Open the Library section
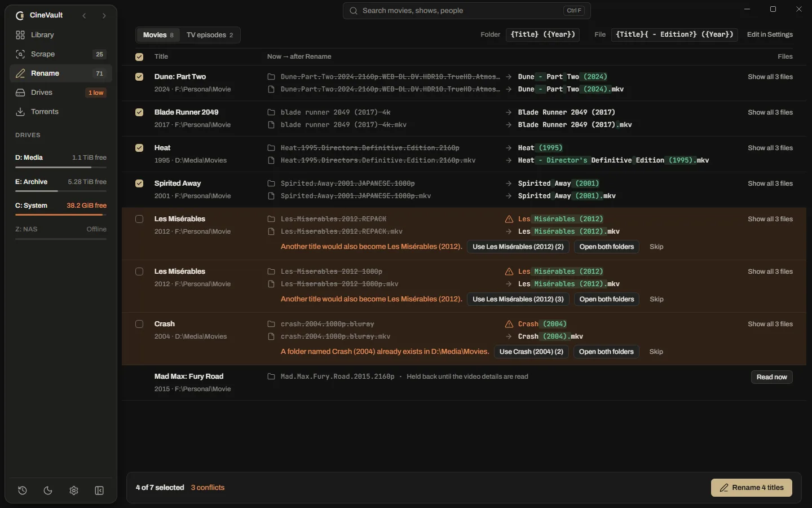Screen dimensions: 812x508 click(61, 35)
